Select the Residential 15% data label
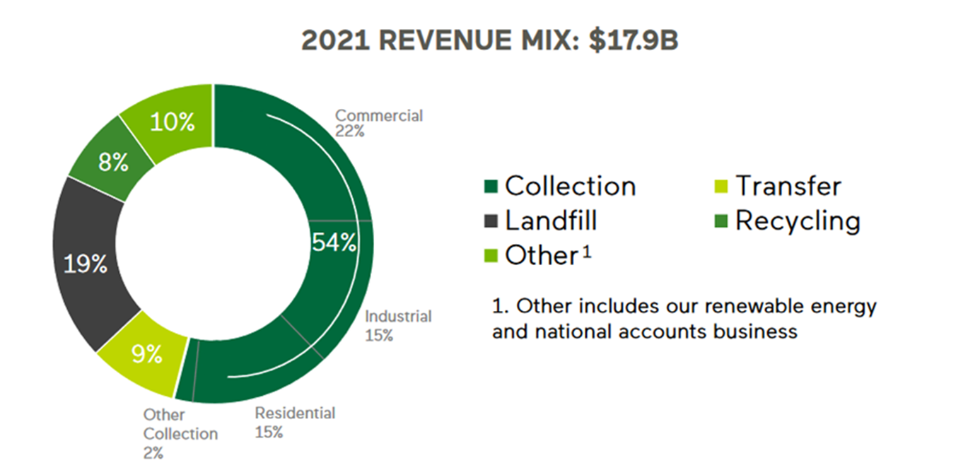The image size is (980, 475). click(x=295, y=422)
